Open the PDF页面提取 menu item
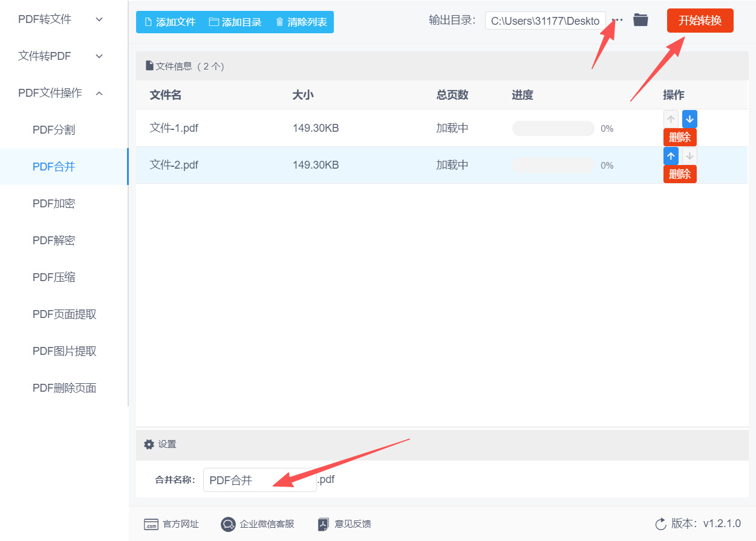756x541 pixels. [64, 314]
